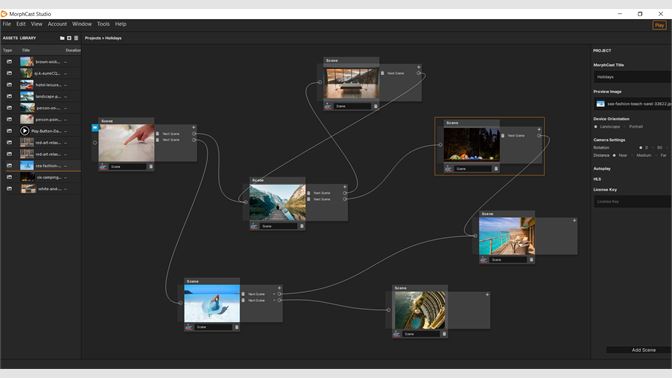Click the License Key input field
The width and height of the screenshot is (672, 378).
point(632,202)
